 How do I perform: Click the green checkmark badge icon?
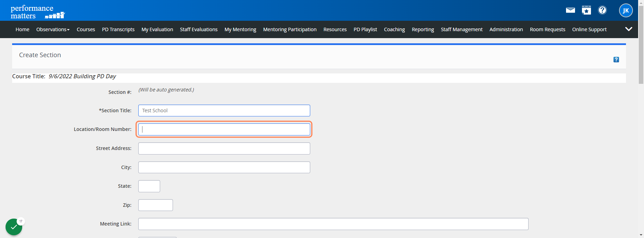pos(14,227)
